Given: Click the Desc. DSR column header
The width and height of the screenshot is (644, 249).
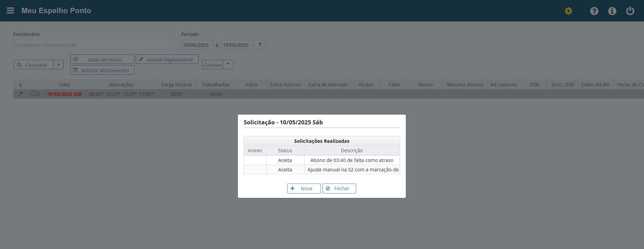Looking at the screenshot, I should 563,85.
